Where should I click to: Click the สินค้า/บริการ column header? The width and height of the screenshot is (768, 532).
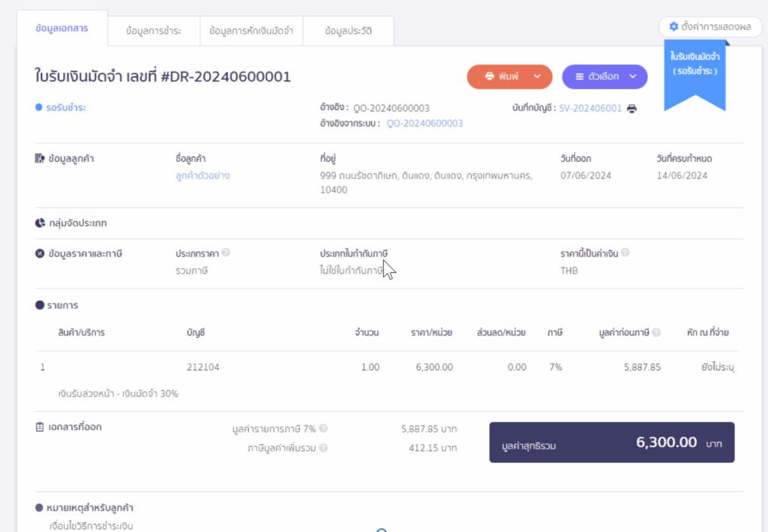[81, 333]
